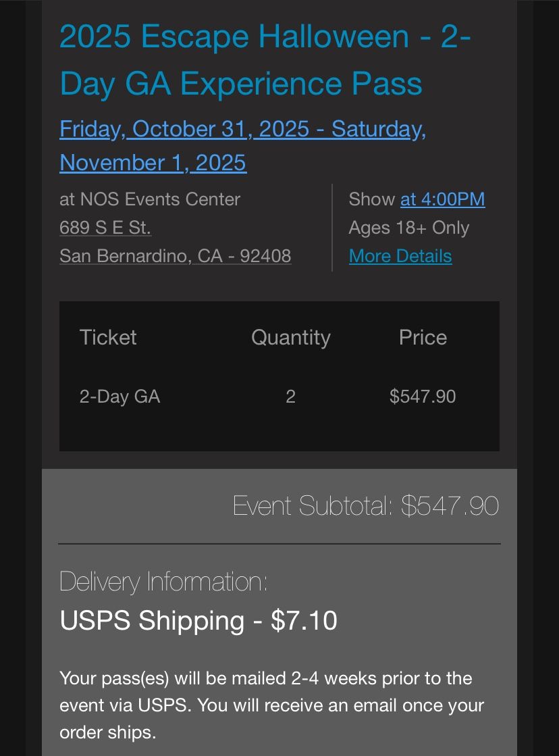Select the Price column header

point(423,337)
